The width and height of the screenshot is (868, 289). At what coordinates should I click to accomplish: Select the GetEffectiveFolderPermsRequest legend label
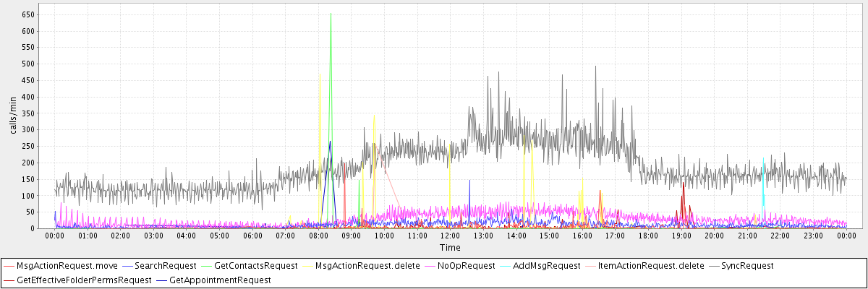pyautogui.click(x=84, y=280)
